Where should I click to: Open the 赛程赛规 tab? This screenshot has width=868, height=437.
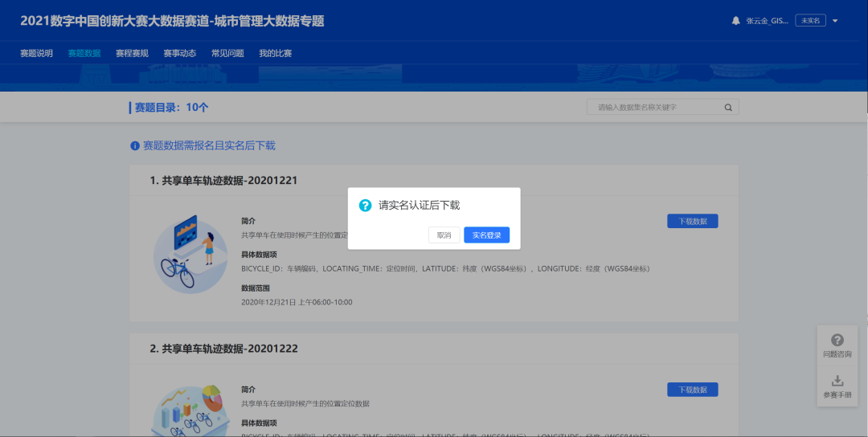tap(132, 53)
